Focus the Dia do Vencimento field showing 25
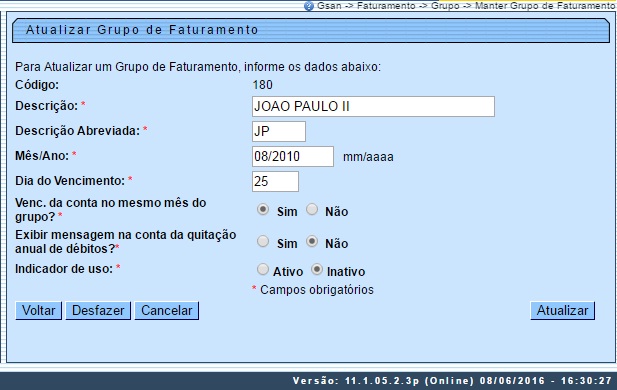Screen dimensions: 617x390 [x=275, y=181]
